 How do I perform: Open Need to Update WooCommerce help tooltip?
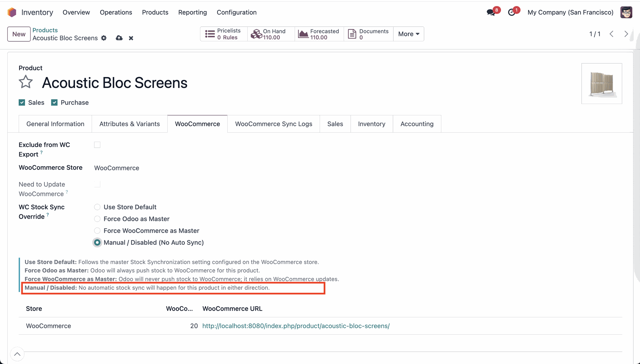(67, 192)
